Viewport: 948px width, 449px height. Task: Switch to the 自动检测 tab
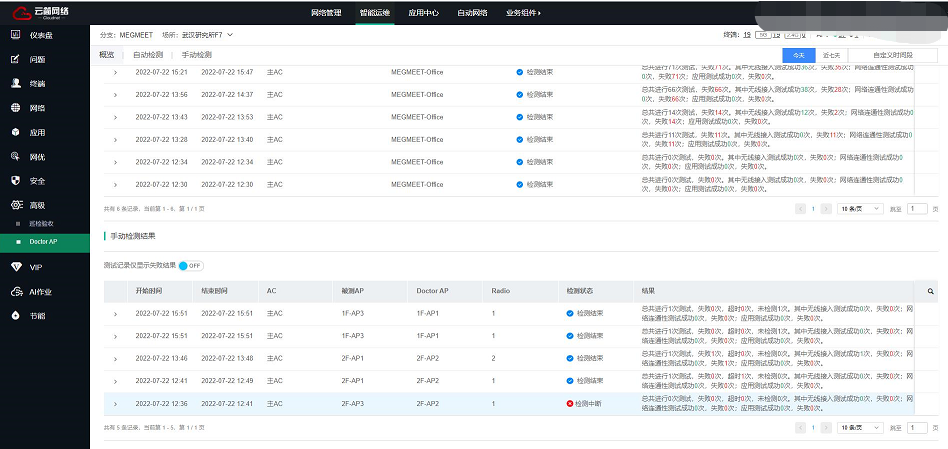click(x=148, y=55)
